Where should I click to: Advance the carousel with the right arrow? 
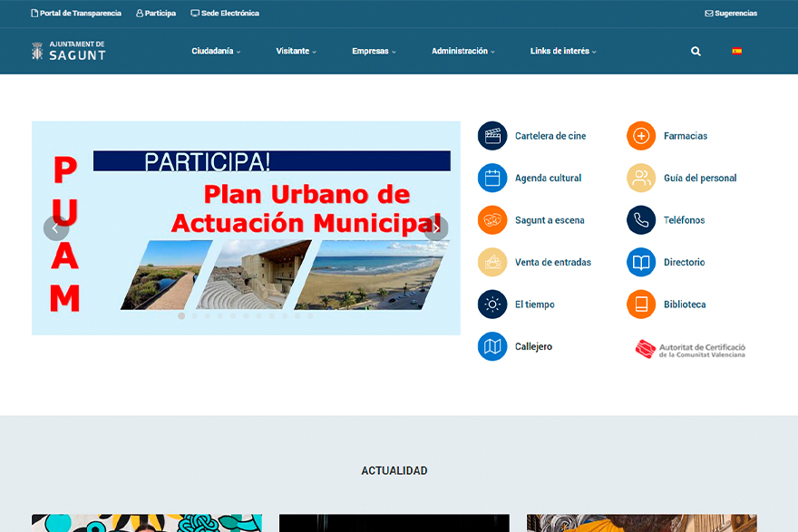(x=436, y=228)
